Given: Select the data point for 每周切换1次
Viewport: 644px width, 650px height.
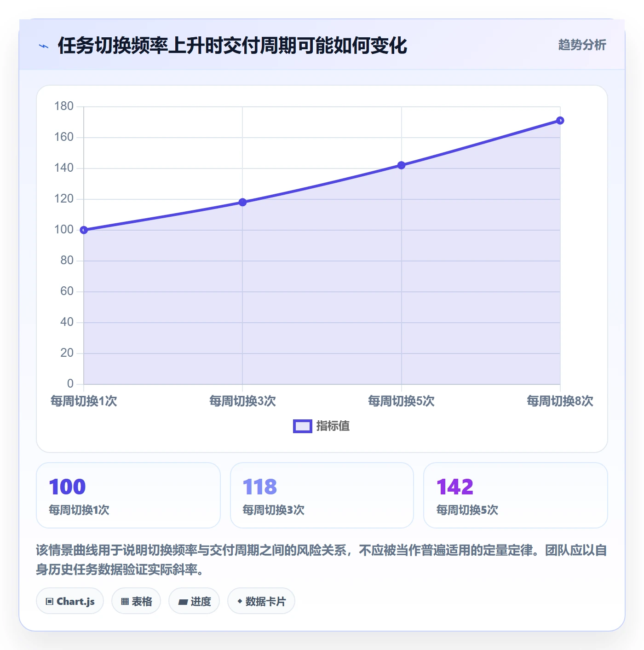Looking at the screenshot, I should 84,230.
